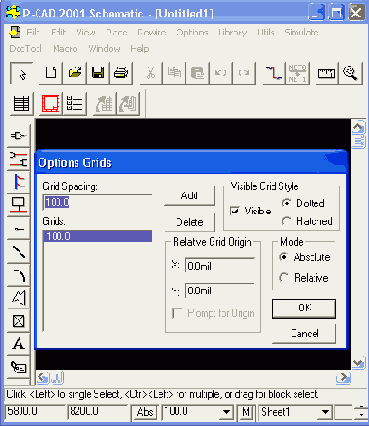Viewport: 369px width, 426px height.
Task: Click the Grid Spacing input field
Action: click(x=97, y=202)
